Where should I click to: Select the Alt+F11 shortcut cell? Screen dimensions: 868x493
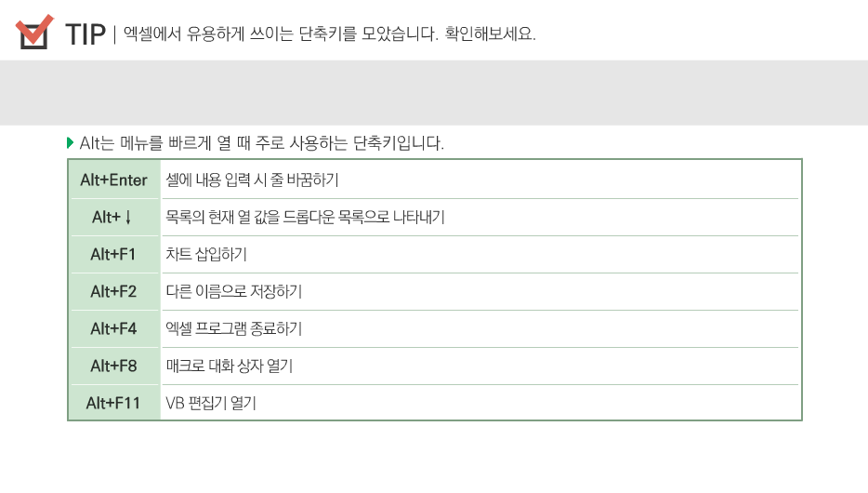pyautogui.click(x=114, y=403)
